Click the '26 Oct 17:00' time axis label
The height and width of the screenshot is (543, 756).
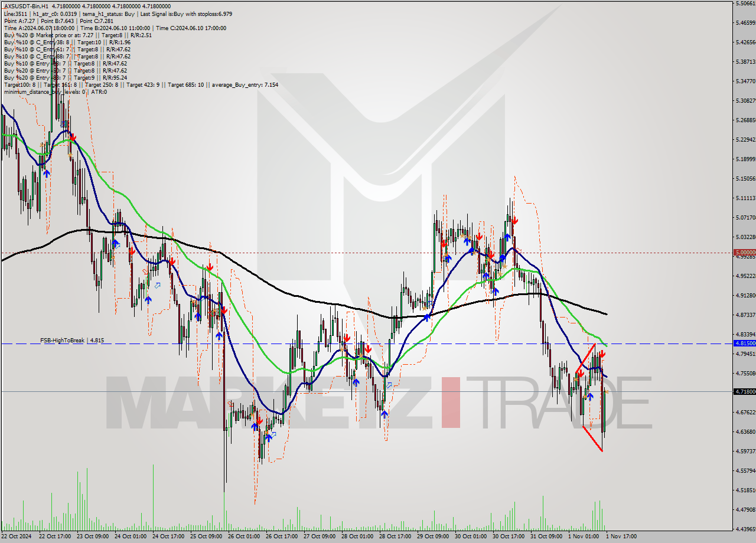point(282,537)
